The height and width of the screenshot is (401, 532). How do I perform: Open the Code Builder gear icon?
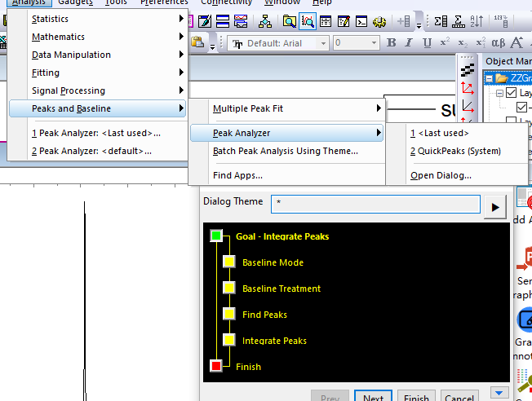tap(379, 21)
